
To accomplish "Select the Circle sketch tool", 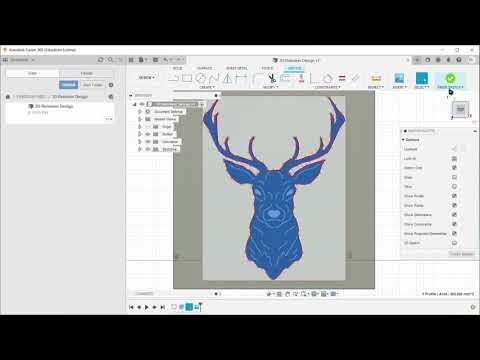I will [201, 78].
